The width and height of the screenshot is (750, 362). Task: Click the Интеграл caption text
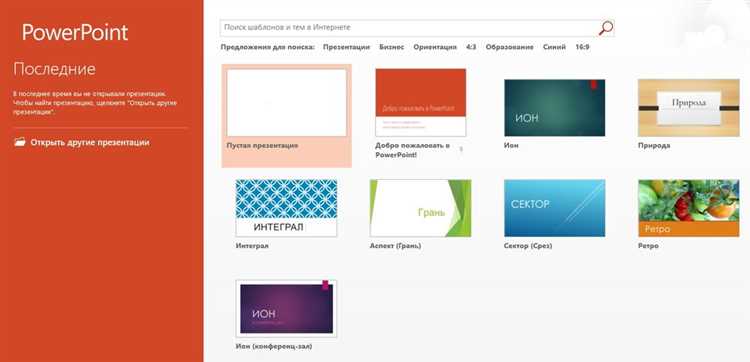pos(252,246)
